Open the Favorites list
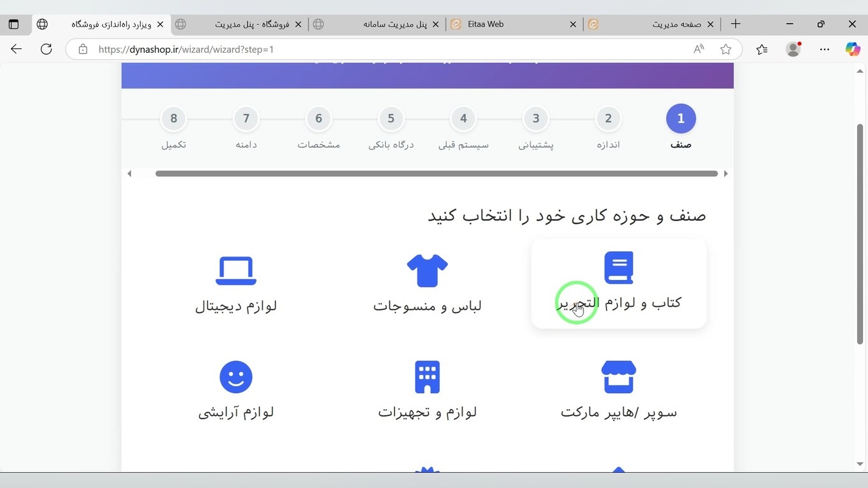Viewport: 868px width, 488px height. (762, 49)
